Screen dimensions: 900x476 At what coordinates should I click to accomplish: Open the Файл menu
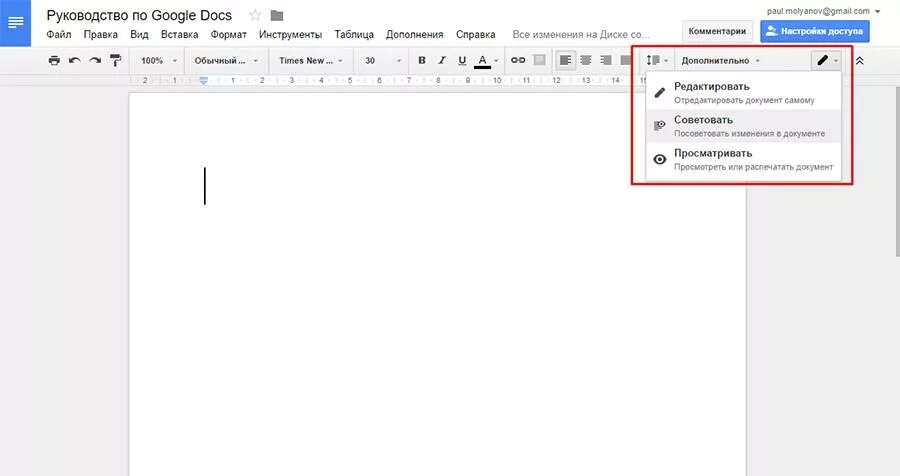click(59, 34)
